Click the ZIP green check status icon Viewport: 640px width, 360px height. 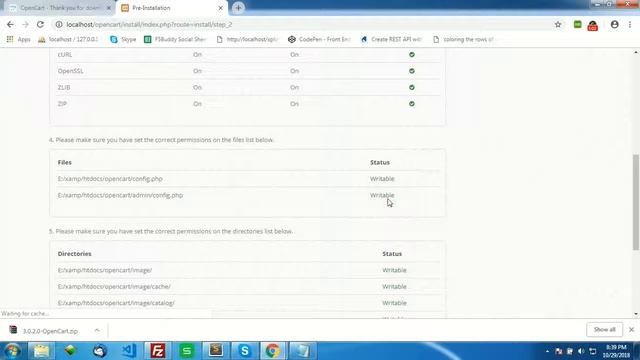412,104
